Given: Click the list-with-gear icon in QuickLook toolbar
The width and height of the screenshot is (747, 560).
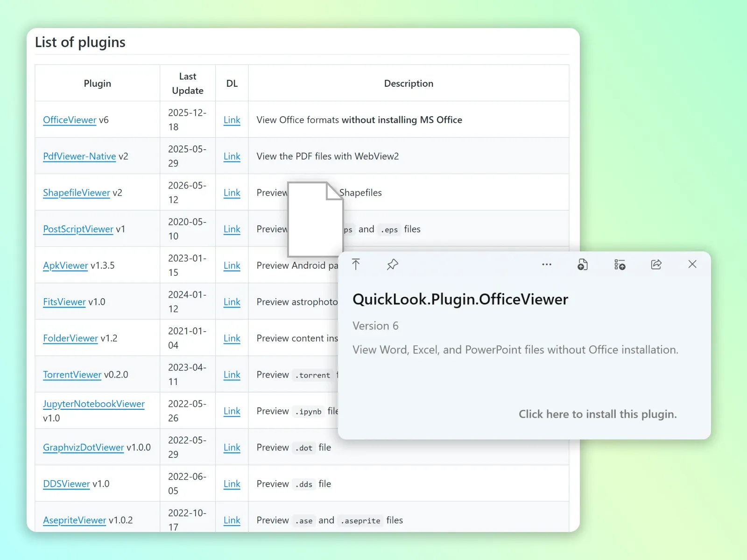Looking at the screenshot, I should tap(620, 265).
